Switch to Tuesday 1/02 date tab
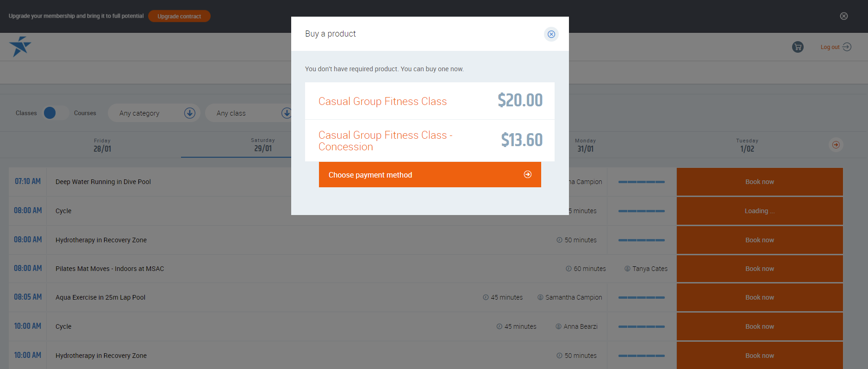868x369 pixels. pos(747,145)
